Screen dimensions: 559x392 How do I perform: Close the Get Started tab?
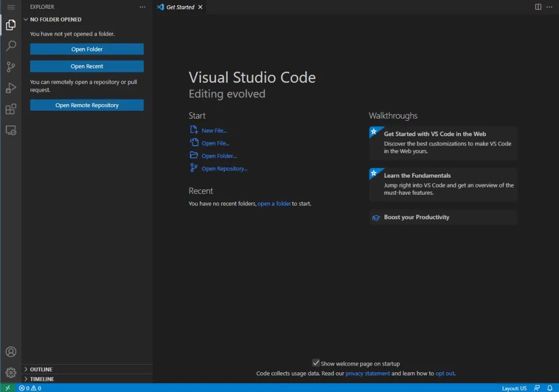pyautogui.click(x=200, y=7)
